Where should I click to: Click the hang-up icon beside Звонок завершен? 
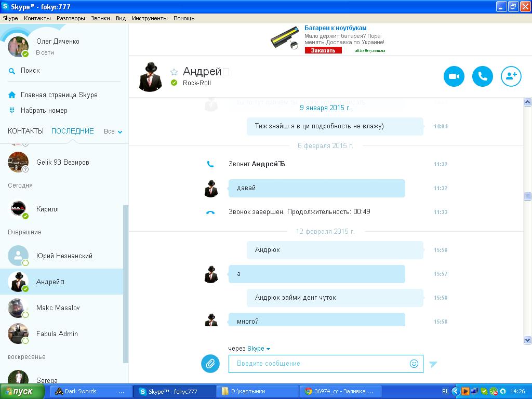(210, 212)
